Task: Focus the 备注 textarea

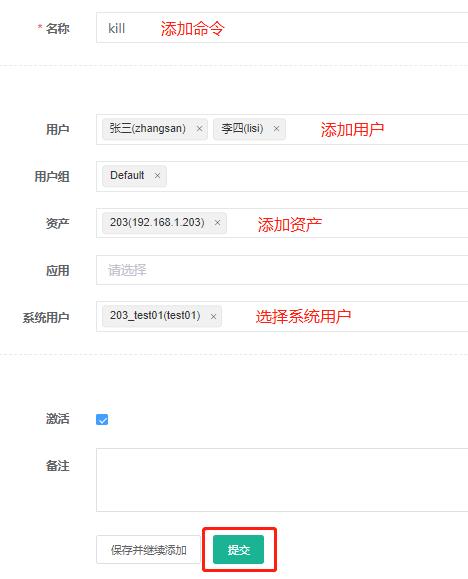Action: (282, 480)
